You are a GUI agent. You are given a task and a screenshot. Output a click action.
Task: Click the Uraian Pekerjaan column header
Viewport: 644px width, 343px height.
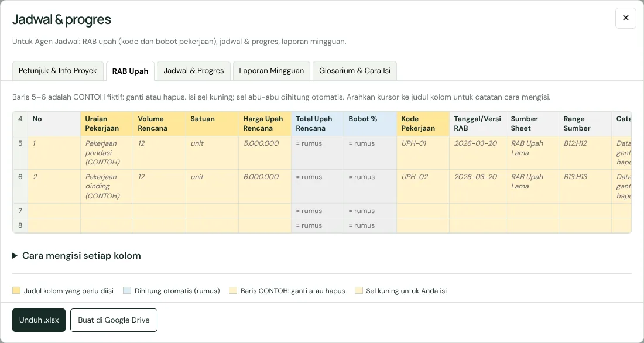coord(107,124)
